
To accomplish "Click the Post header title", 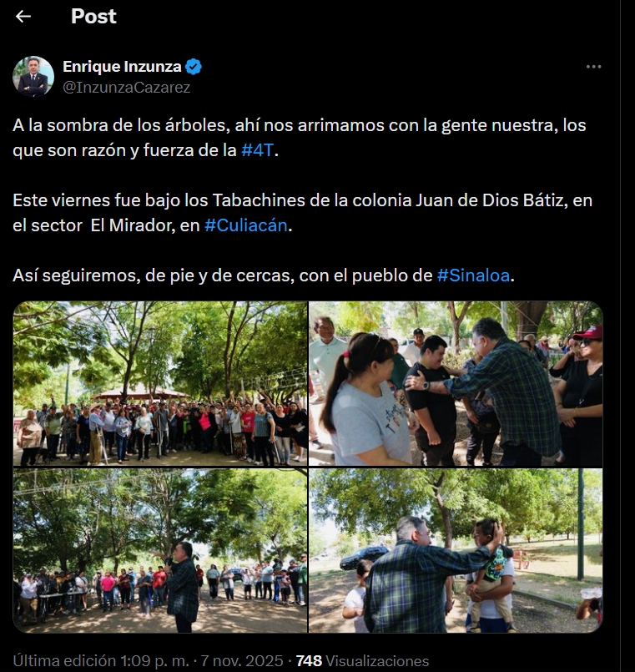I will pyautogui.click(x=93, y=17).
